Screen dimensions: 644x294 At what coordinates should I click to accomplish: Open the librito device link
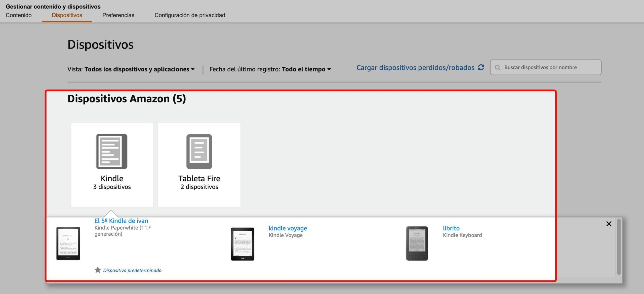pyautogui.click(x=451, y=228)
